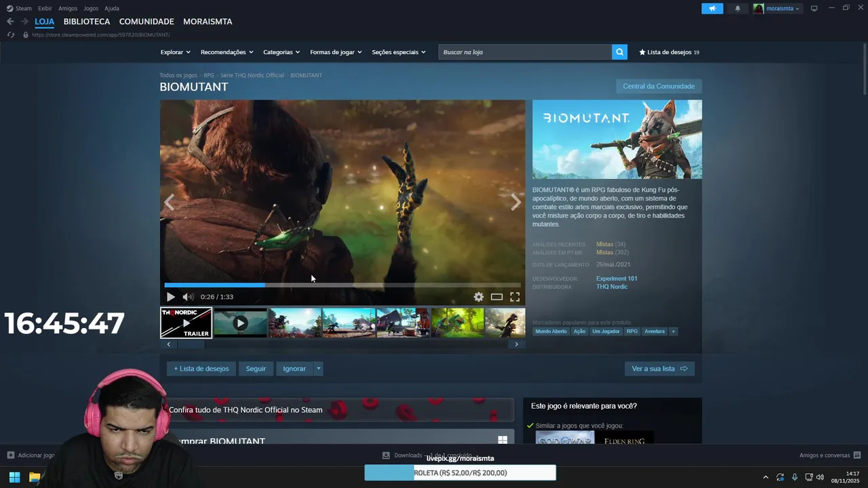This screenshot has height=488, width=868.
Task: Show next media with right arrow
Action: (516, 202)
